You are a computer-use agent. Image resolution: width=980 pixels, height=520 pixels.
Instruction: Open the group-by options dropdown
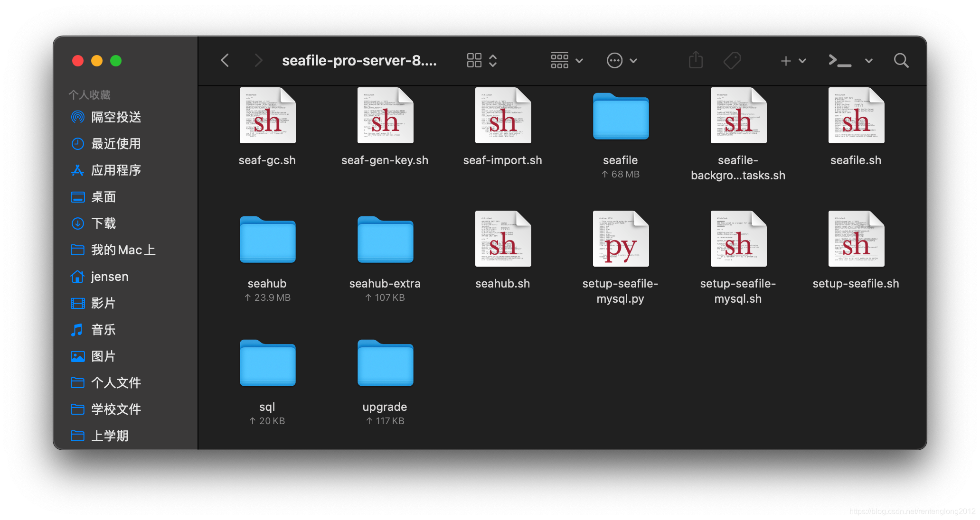tap(567, 60)
